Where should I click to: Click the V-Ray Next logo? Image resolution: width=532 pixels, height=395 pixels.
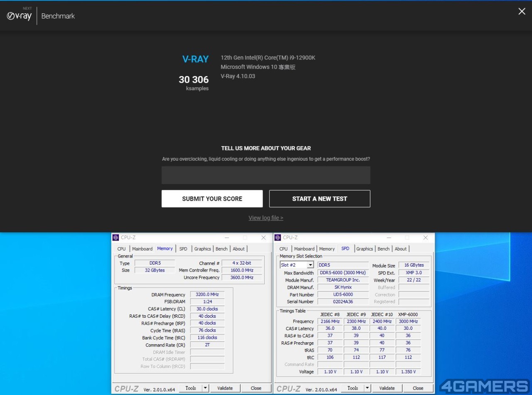pos(20,15)
